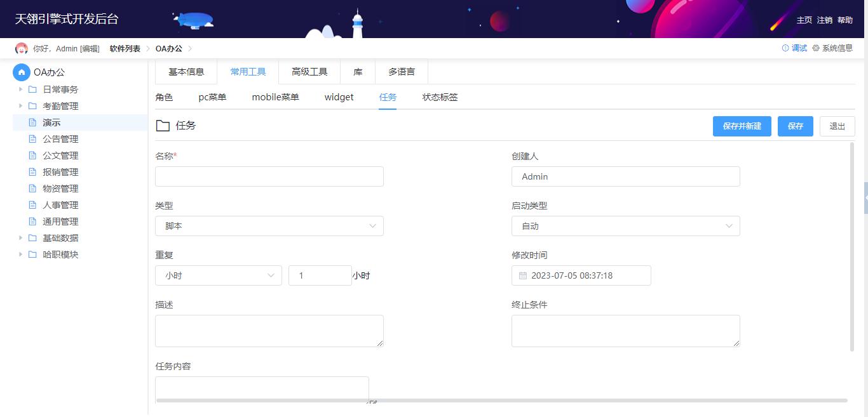This screenshot has height=417, width=868.
Task: Click inside the 名称 input field
Action: point(269,176)
